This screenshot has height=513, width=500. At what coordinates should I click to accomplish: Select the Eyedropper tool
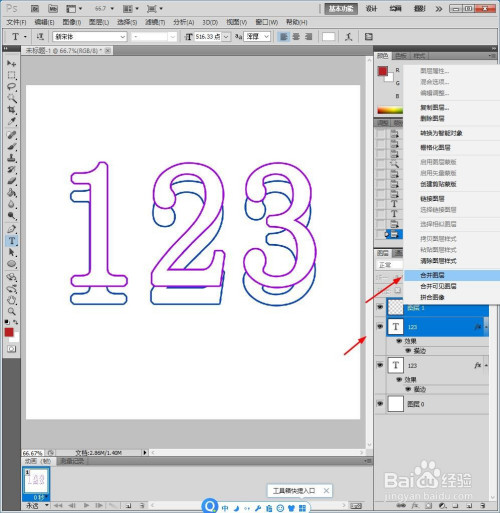pyautogui.click(x=12, y=121)
